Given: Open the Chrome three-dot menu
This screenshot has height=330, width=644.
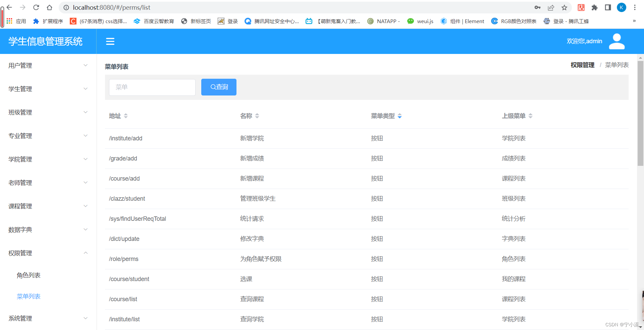Looking at the screenshot, I should (635, 7).
